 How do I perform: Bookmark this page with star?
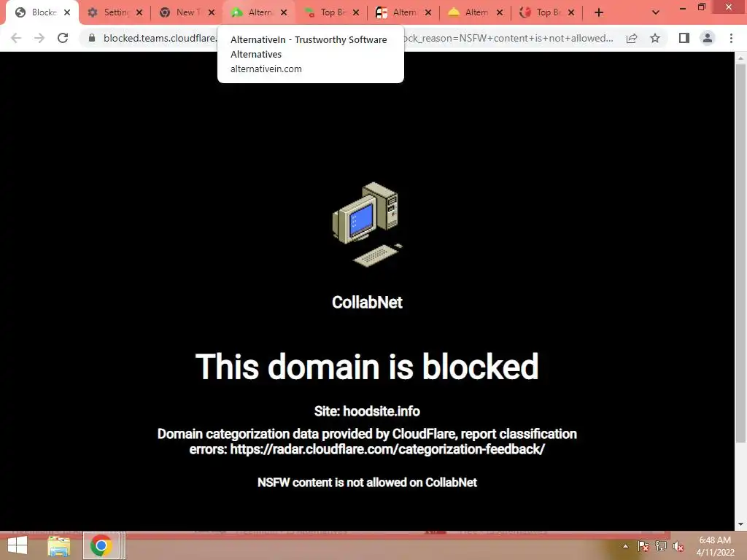[x=655, y=38]
